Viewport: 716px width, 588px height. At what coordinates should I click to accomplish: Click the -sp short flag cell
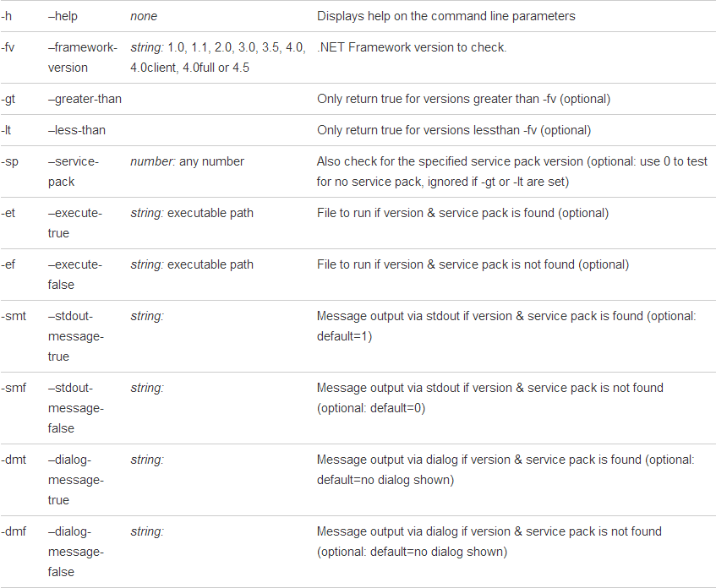click(x=9, y=161)
